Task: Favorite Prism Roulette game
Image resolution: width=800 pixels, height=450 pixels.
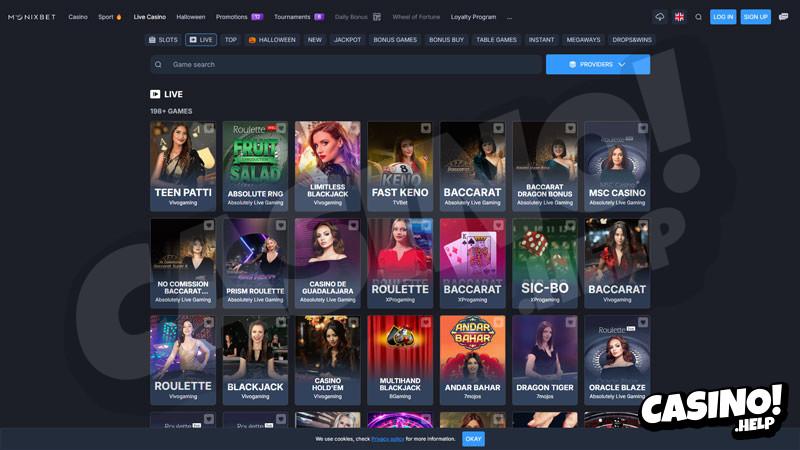Action: coord(281,225)
